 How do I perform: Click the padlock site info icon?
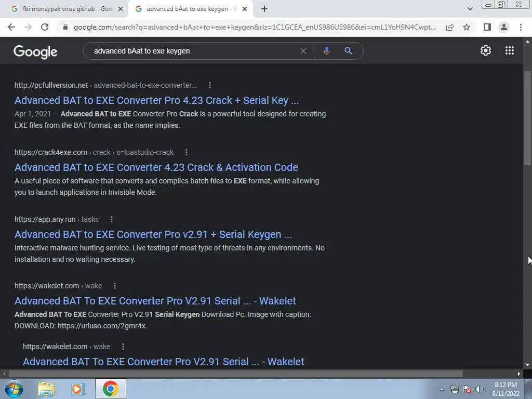click(x=65, y=27)
